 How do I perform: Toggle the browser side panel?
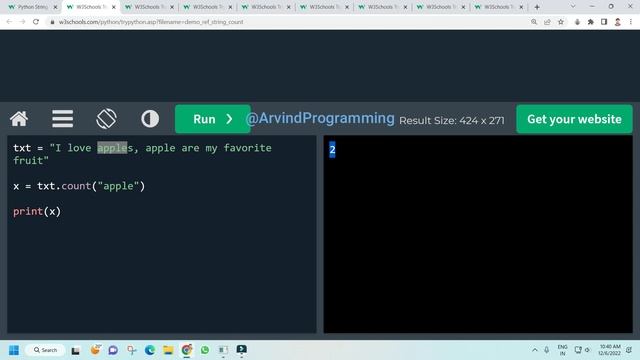[x=604, y=22]
